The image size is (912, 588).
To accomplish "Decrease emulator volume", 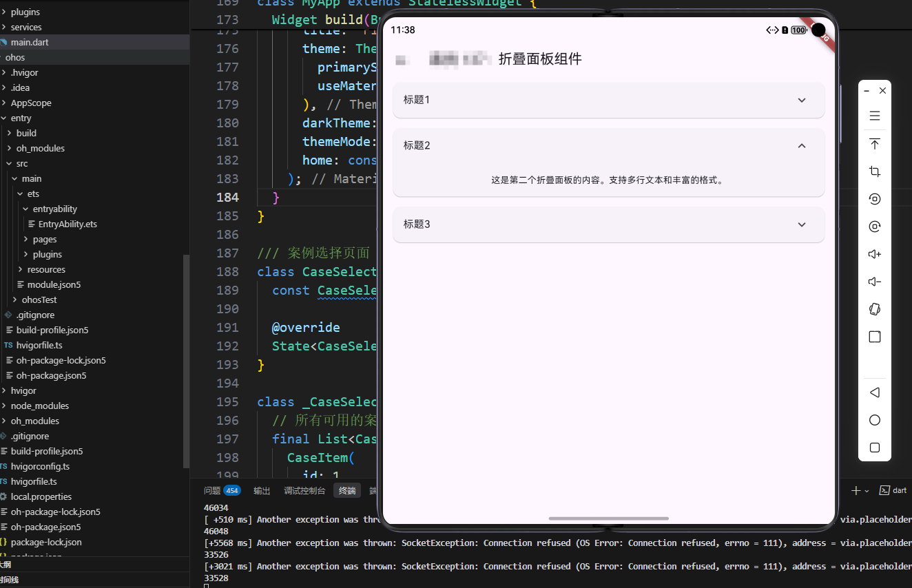I will tap(875, 282).
